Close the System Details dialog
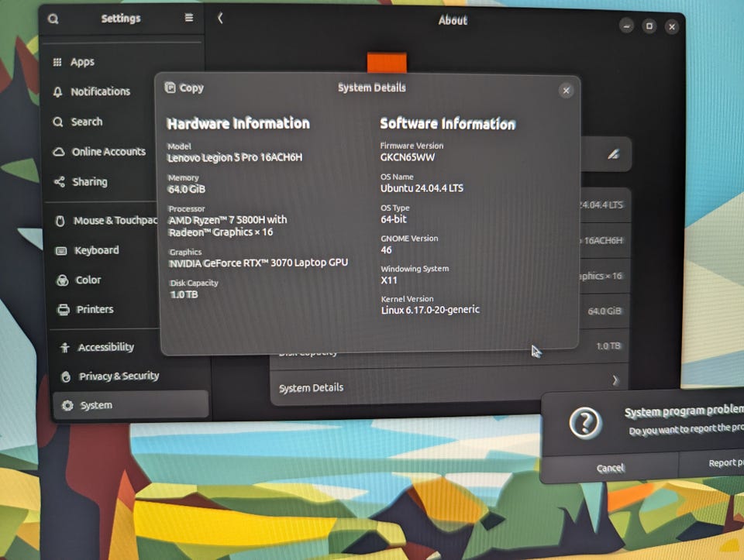This screenshot has width=744, height=560. [566, 91]
